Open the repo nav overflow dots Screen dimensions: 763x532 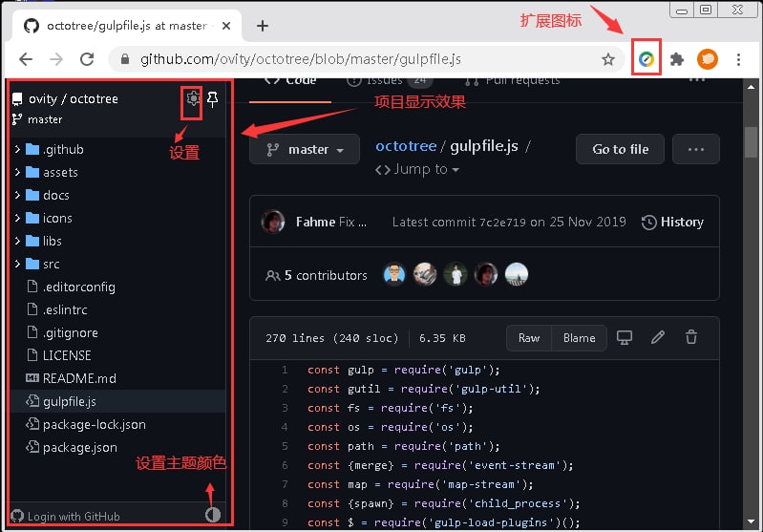pyautogui.click(x=697, y=80)
